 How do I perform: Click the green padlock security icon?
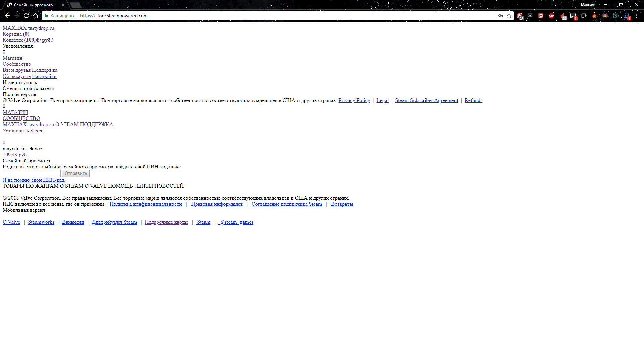point(46,16)
